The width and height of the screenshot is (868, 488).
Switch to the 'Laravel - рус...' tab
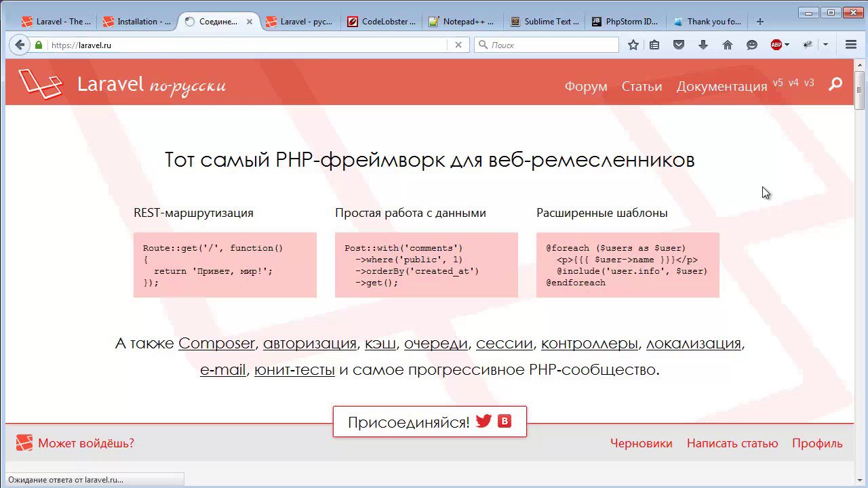(x=300, y=22)
